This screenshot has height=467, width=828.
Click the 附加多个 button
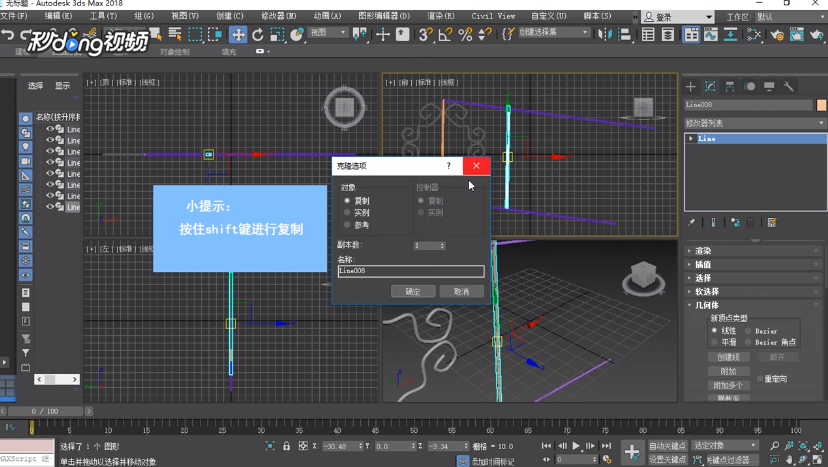(729, 386)
